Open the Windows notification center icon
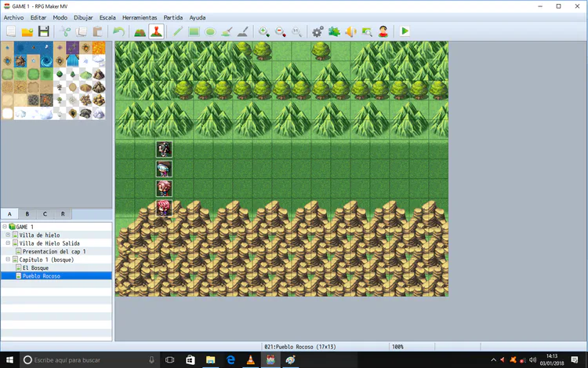 575,360
